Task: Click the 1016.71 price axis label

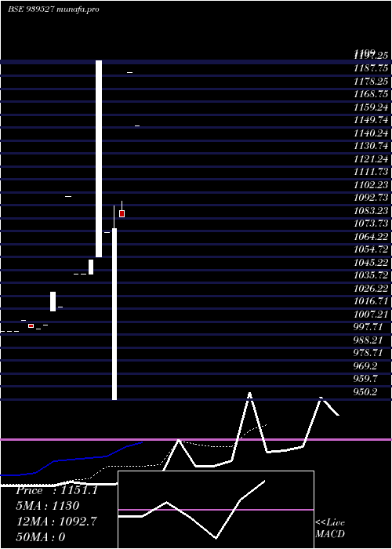Action: click(x=371, y=301)
